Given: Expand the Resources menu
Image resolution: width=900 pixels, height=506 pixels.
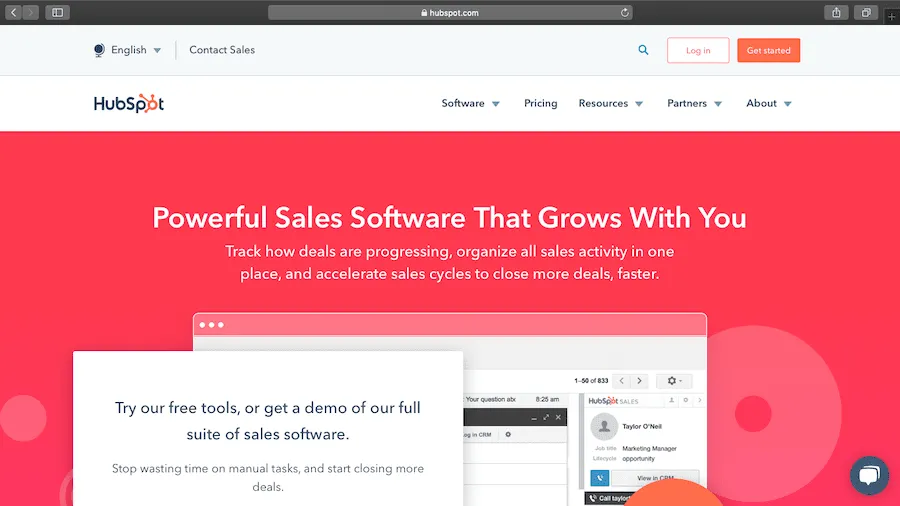Looking at the screenshot, I should (x=611, y=103).
